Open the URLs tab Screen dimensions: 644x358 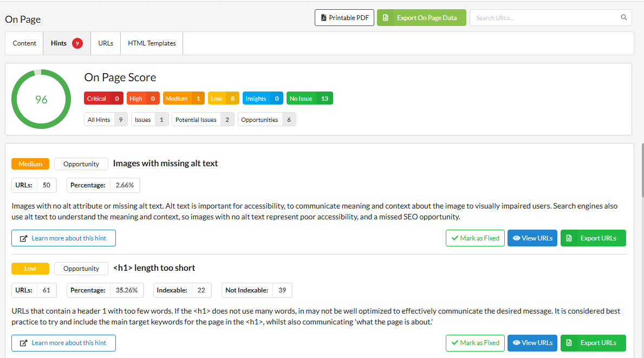click(106, 43)
